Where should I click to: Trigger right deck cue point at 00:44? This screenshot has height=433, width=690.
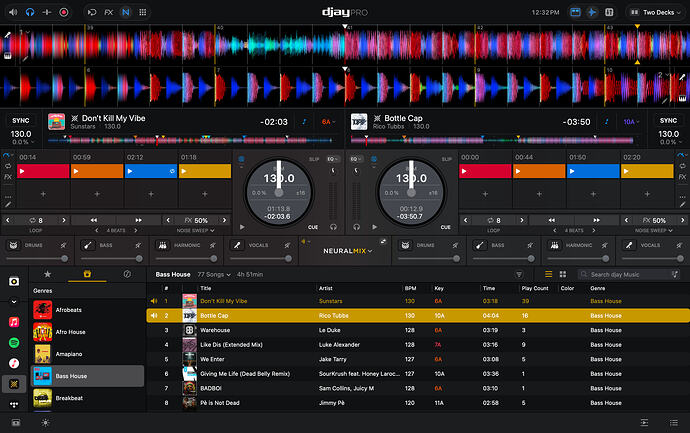click(x=539, y=171)
